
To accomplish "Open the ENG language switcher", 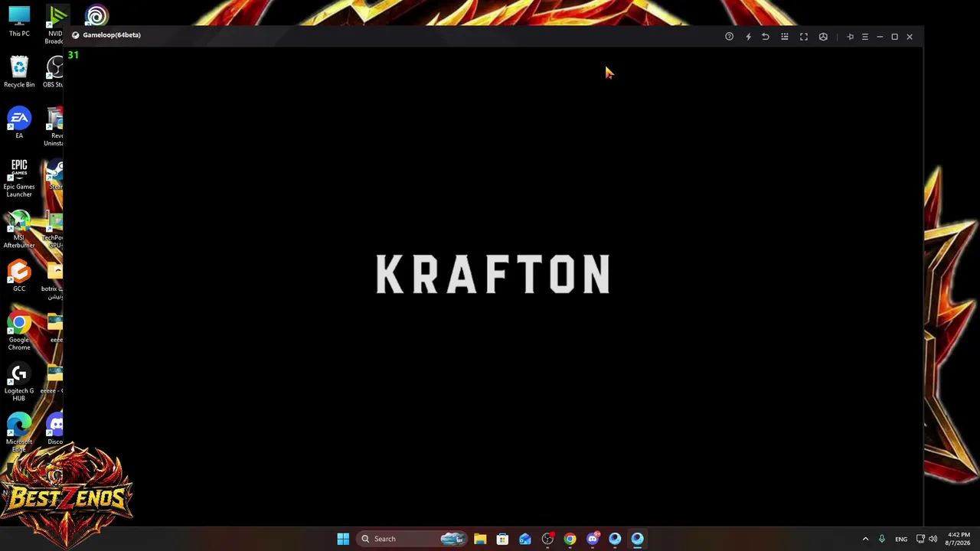I will (901, 539).
